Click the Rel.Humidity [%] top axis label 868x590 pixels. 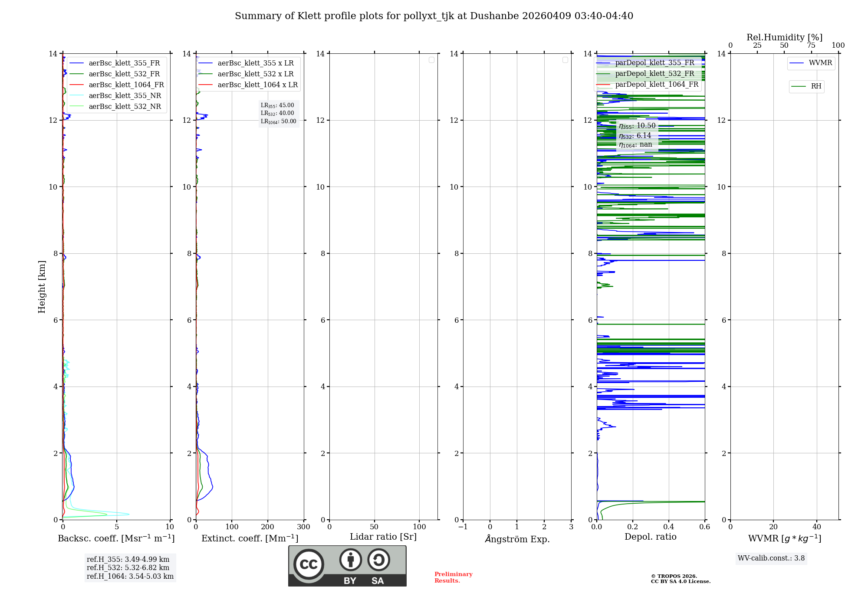[x=784, y=37]
